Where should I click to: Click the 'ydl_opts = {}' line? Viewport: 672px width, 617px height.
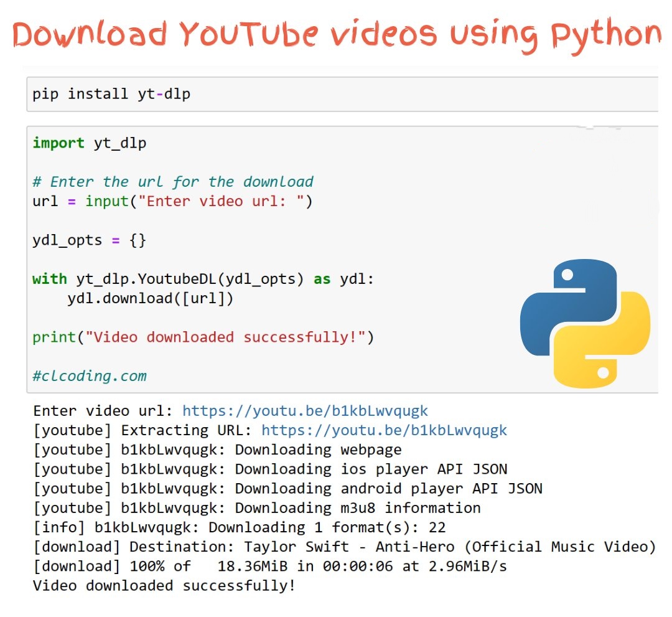pos(90,240)
